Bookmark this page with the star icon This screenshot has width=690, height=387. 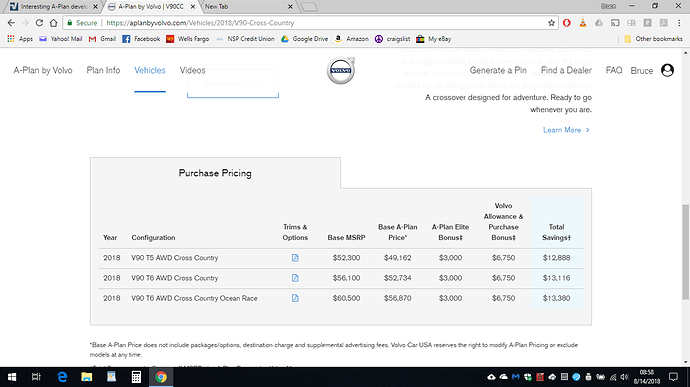(551, 23)
